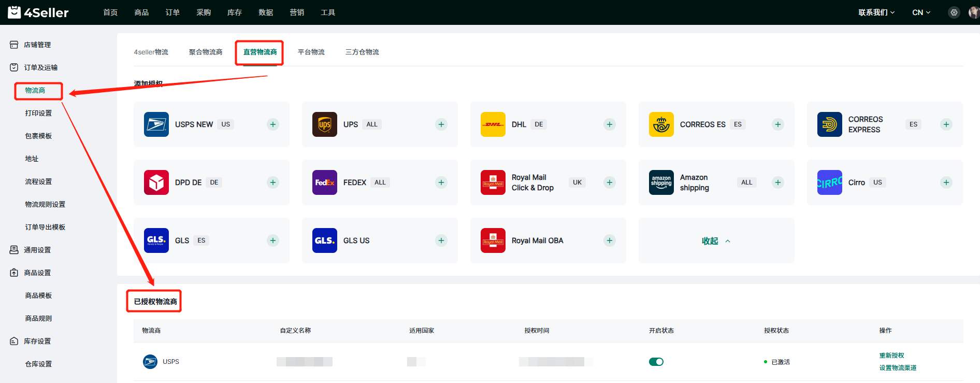This screenshot has width=980, height=383.
Task: Click 设置物流渠道 link for USPS
Action: coord(898,368)
